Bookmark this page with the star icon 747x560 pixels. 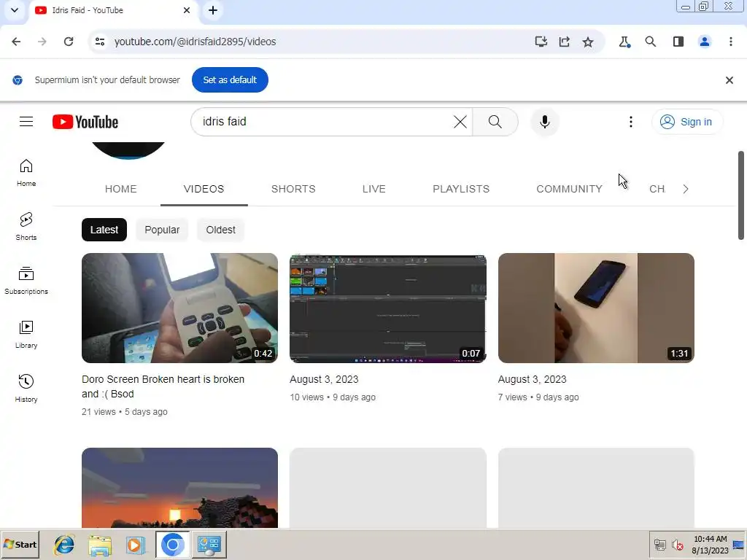(588, 42)
